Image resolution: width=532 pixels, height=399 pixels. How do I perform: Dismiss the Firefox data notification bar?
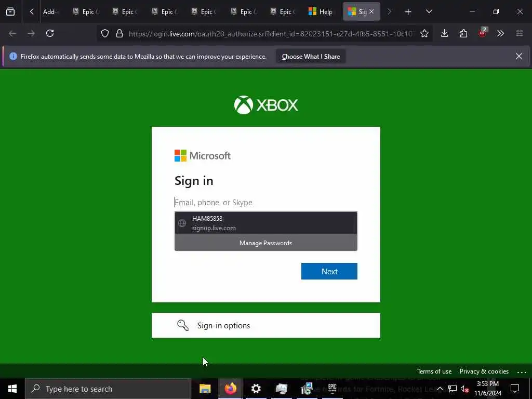click(x=519, y=56)
